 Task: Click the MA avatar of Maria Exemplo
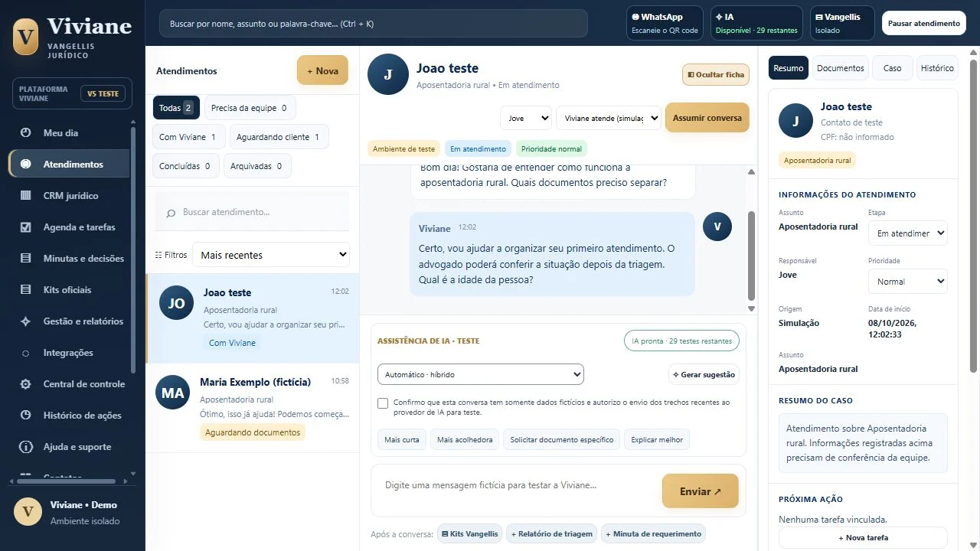pyautogui.click(x=173, y=393)
